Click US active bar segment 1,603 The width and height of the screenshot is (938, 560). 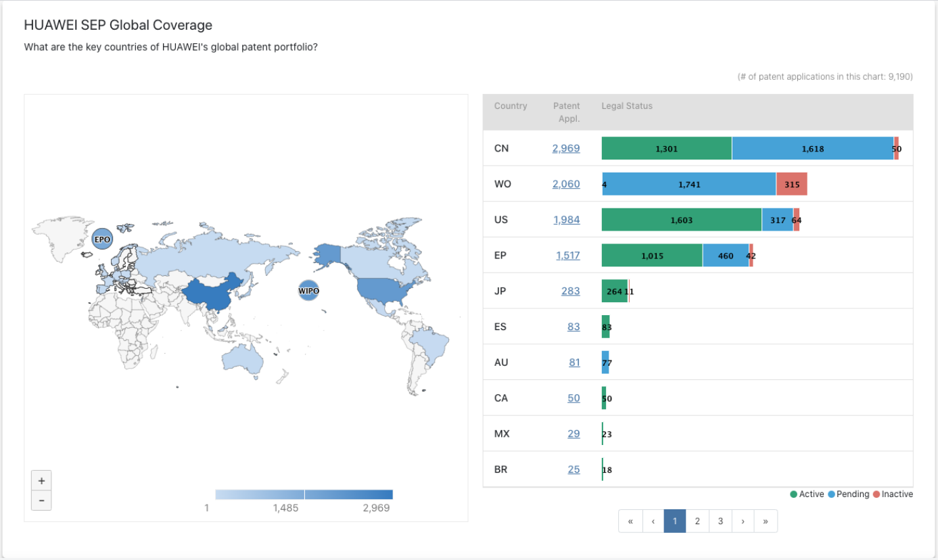pyautogui.click(x=682, y=220)
